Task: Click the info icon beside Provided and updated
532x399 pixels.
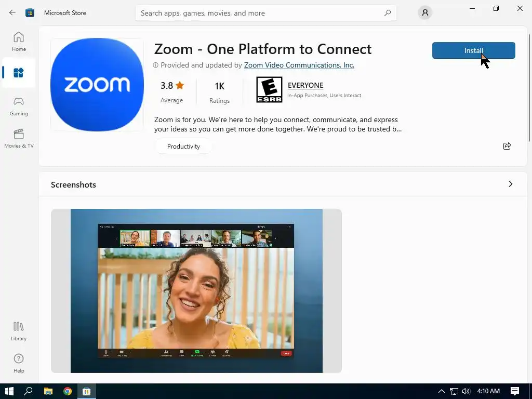Action: click(x=155, y=65)
